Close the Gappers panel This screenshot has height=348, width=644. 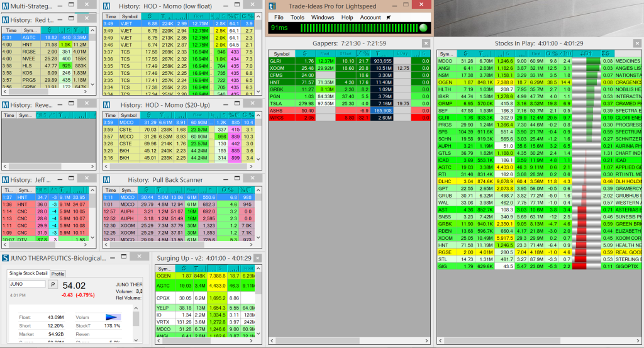click(426, 43)
